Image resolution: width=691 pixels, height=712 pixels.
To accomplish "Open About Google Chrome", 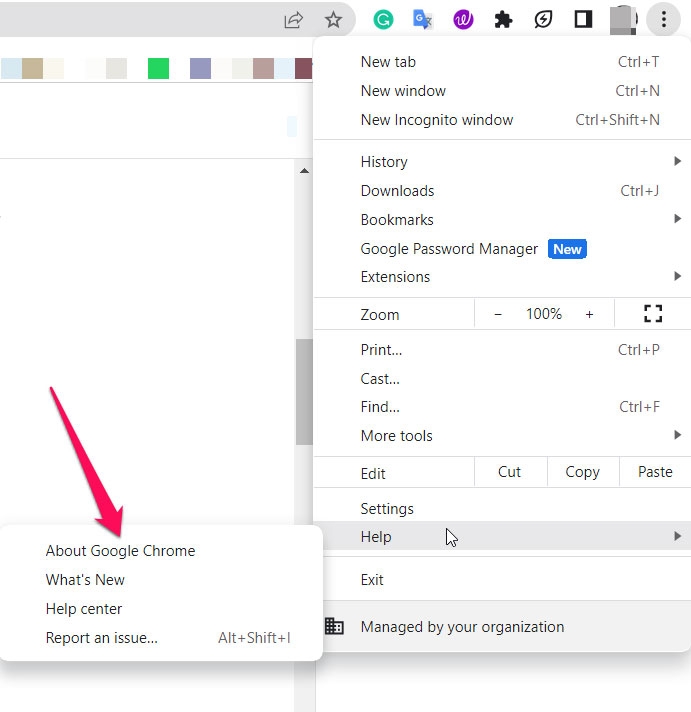I will coord(161,551).
